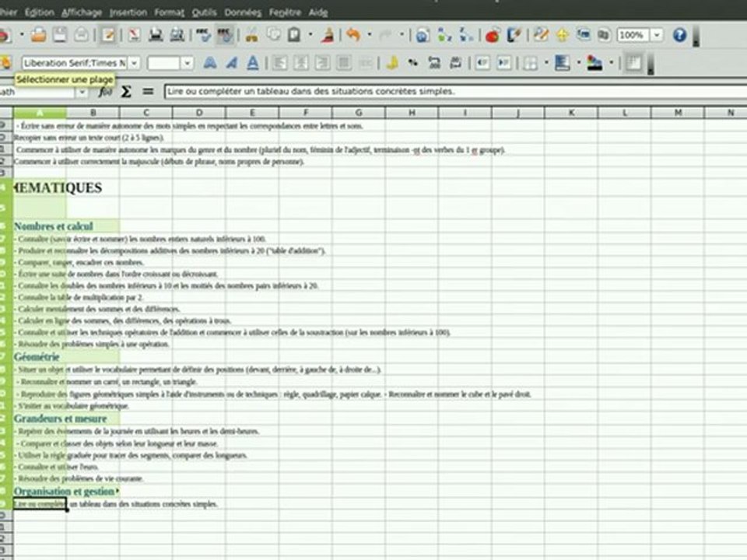This screenshot has width=747, height=560.
Task: Open Help with the blue question icon
Action: point(680,35)
